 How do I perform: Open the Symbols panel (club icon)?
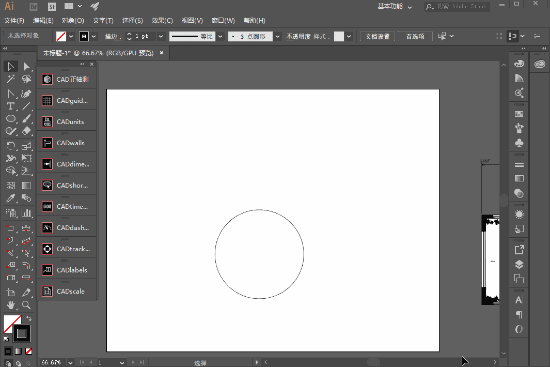[x=519, y=143]
